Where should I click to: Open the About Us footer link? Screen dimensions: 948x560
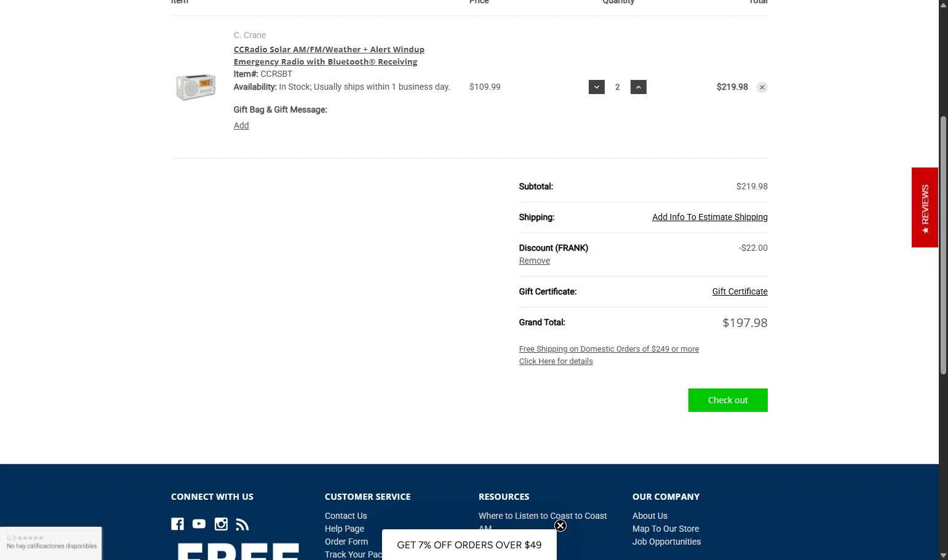(x=650, y=516)
